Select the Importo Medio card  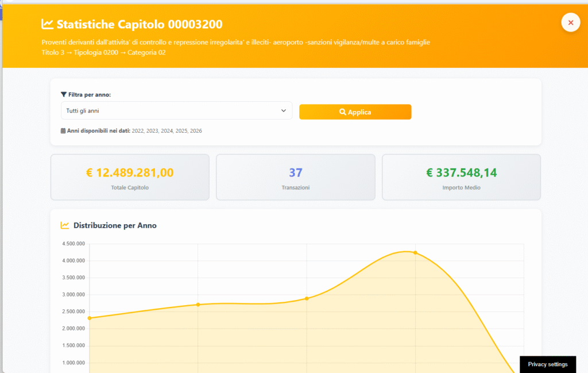(461, 177)
